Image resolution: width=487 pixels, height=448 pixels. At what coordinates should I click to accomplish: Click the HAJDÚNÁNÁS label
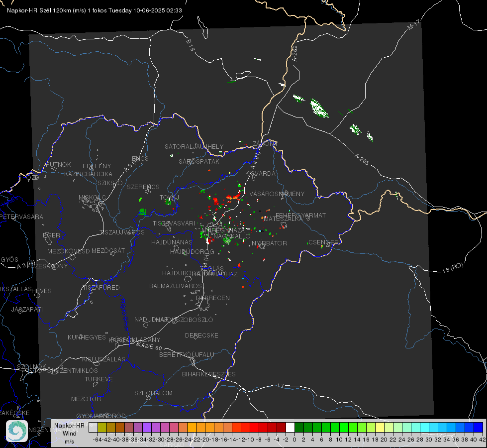tap(172, 242)
